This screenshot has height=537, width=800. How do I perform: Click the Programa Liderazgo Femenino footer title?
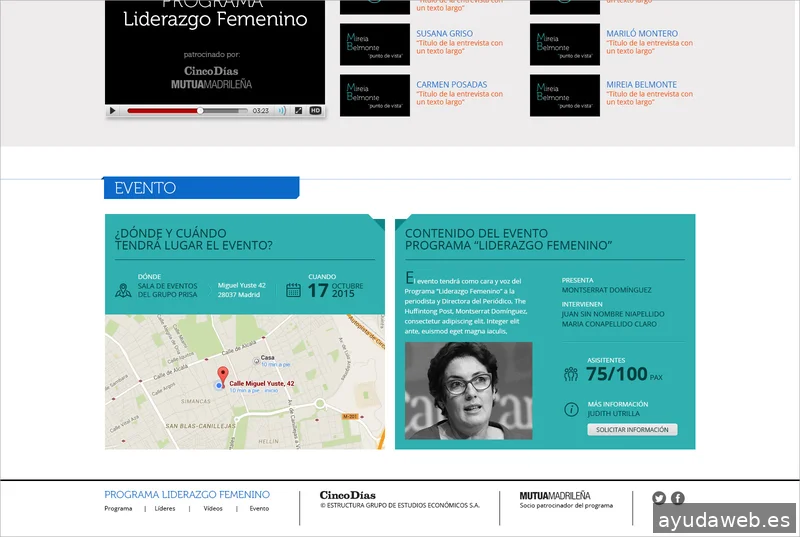[187, 495]
